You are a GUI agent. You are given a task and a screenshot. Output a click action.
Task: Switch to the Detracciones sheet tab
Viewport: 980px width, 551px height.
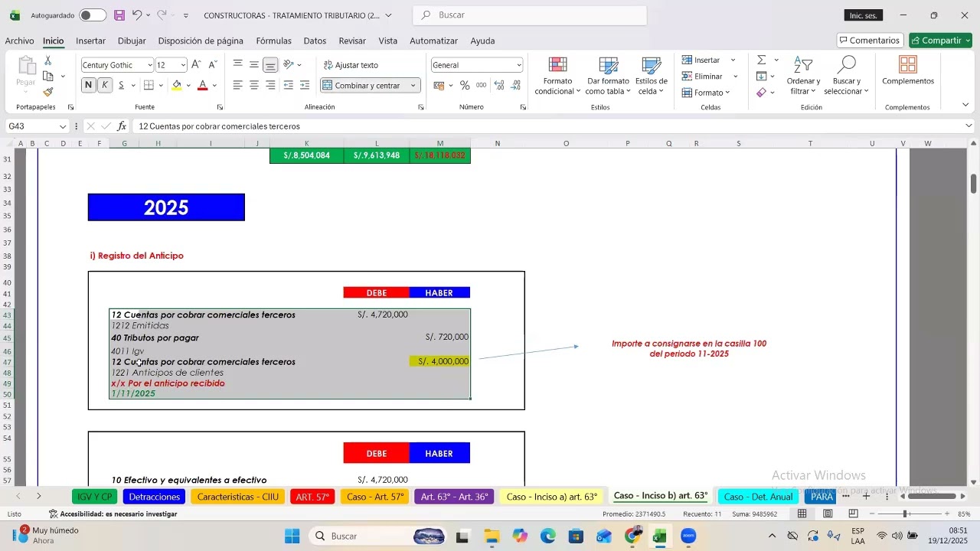click(154, 497)
